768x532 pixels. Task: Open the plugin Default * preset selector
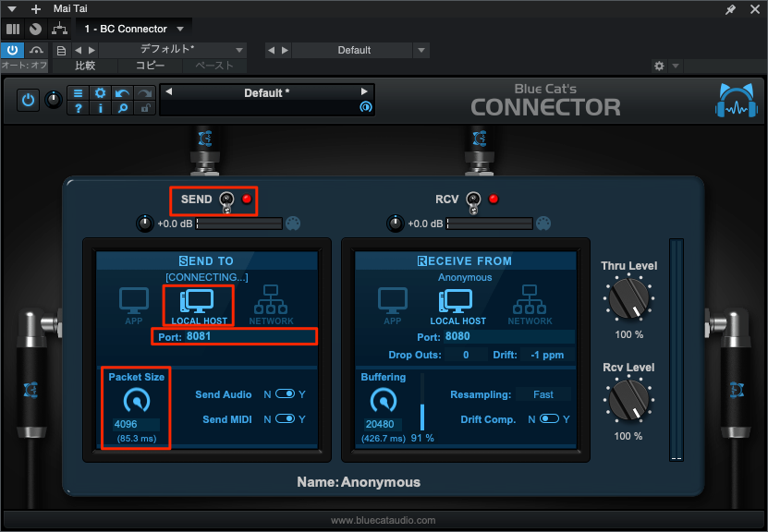[x=266, y=92]
